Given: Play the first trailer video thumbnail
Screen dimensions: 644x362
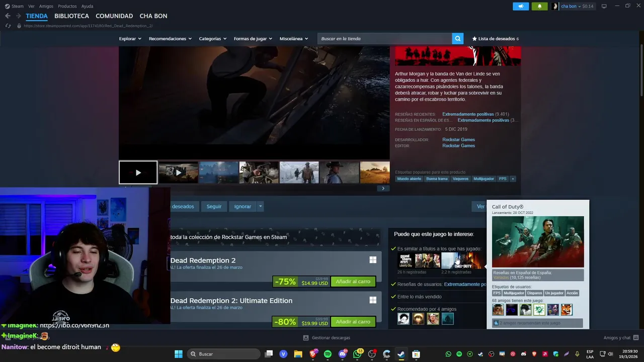Looking at the screenshot, I should pos(138,172).
